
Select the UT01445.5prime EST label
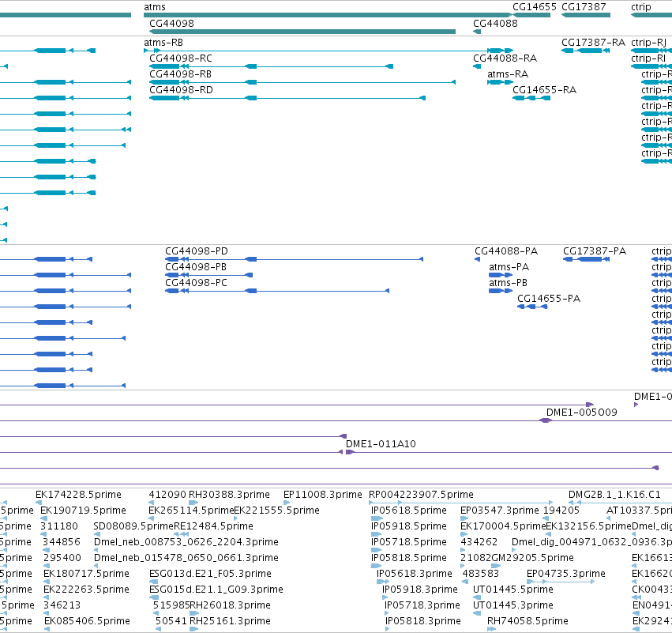(513, 590)
